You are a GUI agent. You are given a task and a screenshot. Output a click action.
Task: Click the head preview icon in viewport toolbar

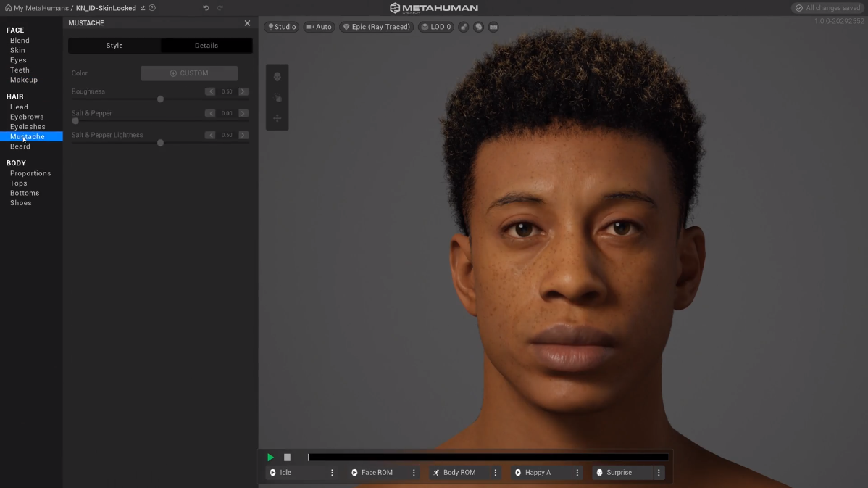(478, 27)
